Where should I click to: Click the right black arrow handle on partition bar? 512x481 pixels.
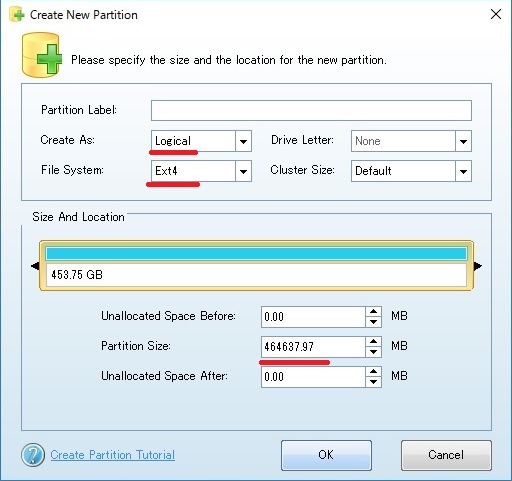pos(478,266)
